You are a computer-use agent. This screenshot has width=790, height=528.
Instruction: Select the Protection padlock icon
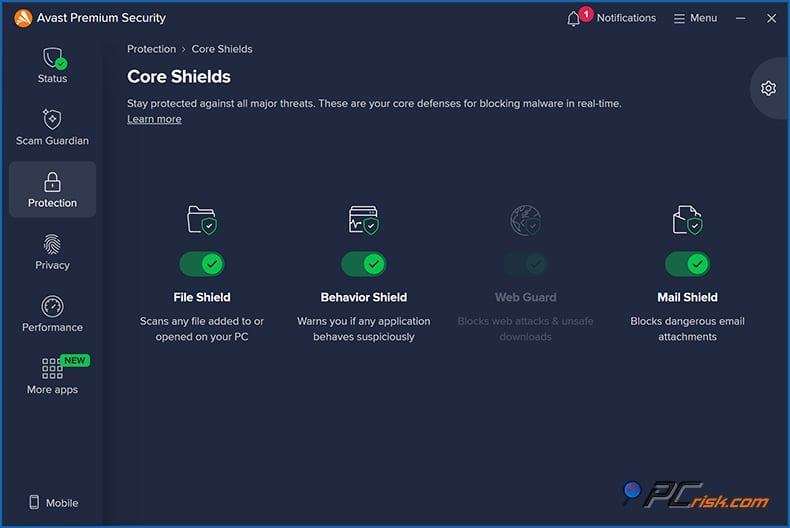[x=52, y=182]
